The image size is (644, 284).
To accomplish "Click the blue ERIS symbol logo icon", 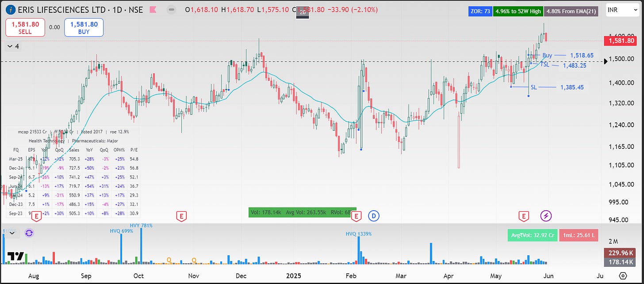I will click(x=10, y=9).
